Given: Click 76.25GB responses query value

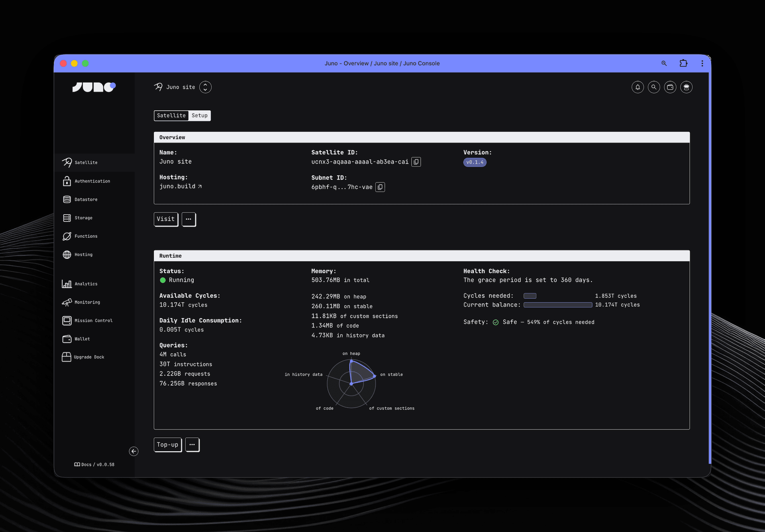Looking at the screenshot, I should [188, 383].
